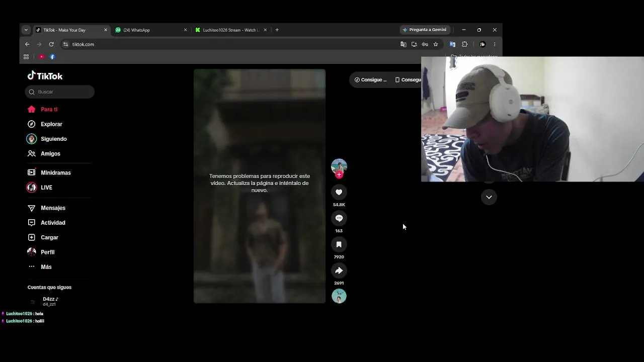Click the 2691 shares count
Image resolution: width=644 pixels, height=362 pixels.
339,283
